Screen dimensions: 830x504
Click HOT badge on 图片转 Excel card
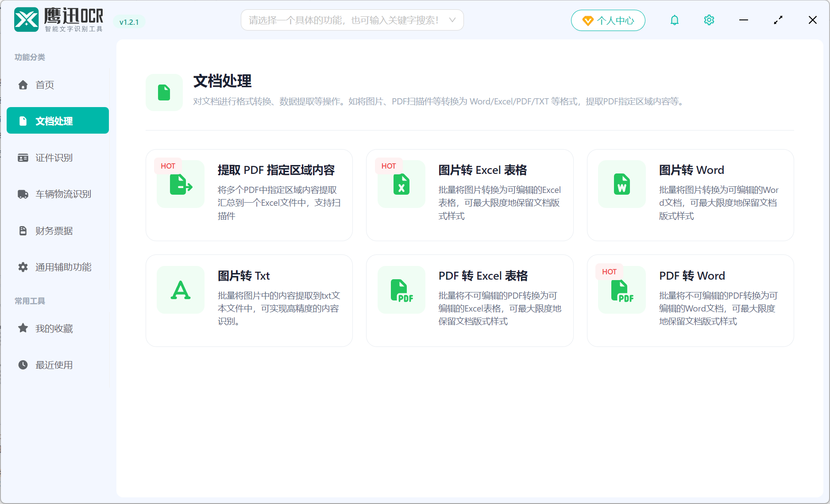pyautogui.click(x=389, y=166)
